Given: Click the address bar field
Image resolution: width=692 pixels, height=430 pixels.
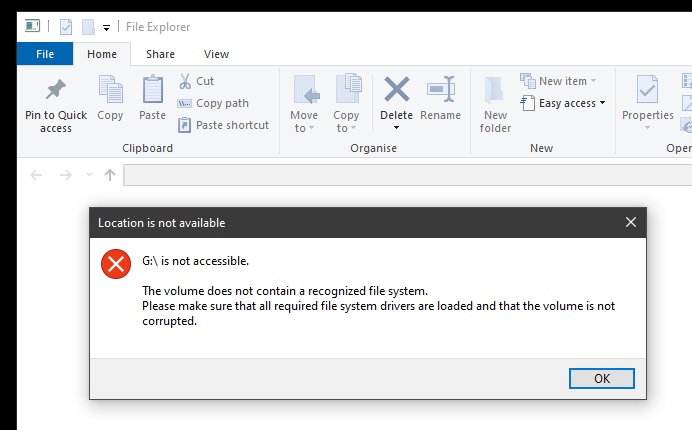Looking at the screenshot, I should [400, 175].
